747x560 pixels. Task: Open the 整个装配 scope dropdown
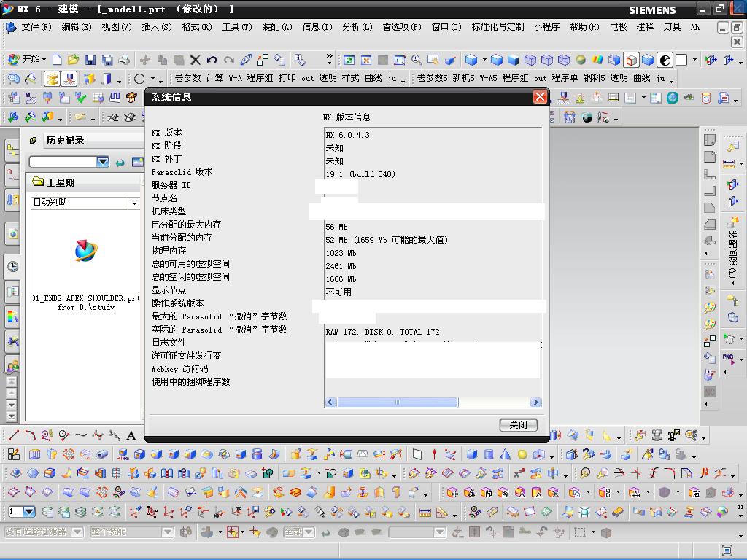[168, 532]
